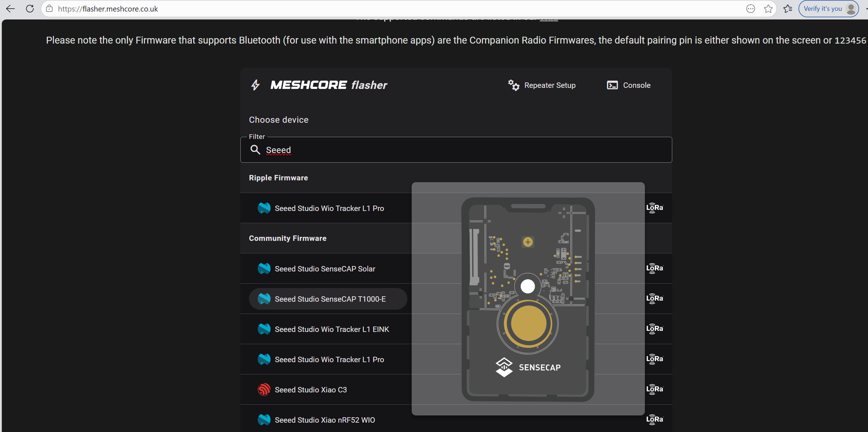Refresh the page with reload button
The image size is (868, 432).
point(30,9)
